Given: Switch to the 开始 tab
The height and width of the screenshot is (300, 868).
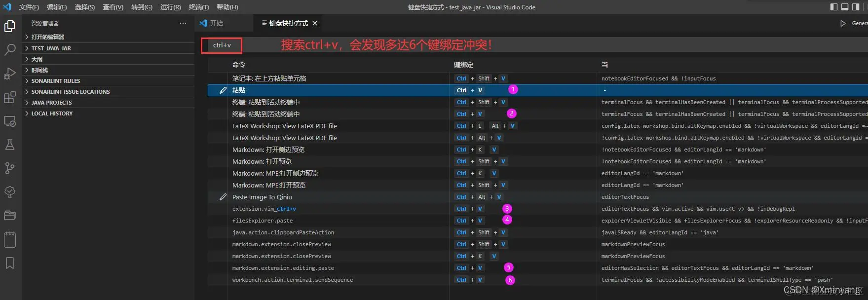Looking at the screenshot, I should tap(225, 23).
